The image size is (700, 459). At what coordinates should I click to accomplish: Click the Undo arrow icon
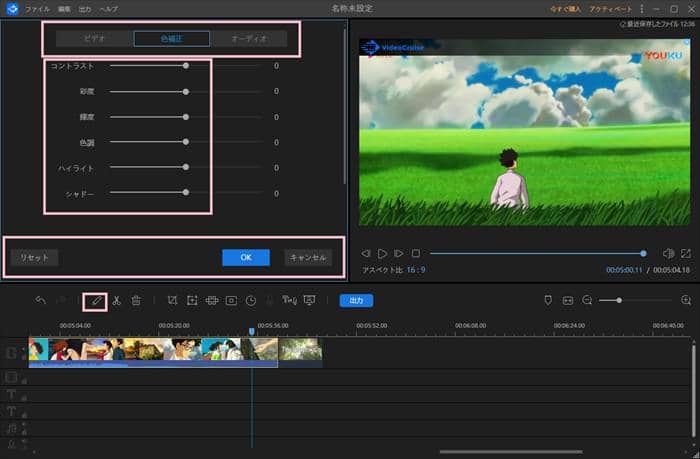pyautogui.click(x=41, y=300)
